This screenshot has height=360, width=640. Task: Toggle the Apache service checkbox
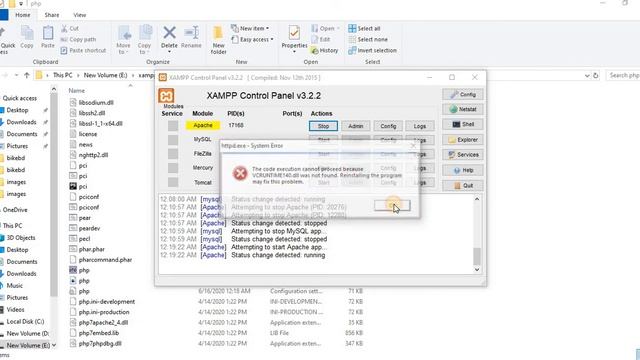pyautogui.click(x=173, y=126)
